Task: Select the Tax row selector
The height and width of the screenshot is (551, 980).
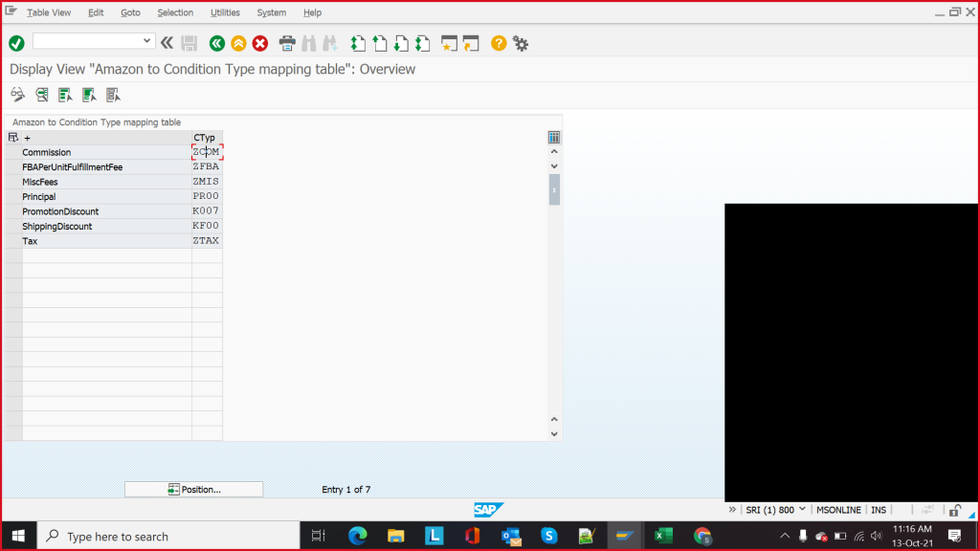Action: 12,241
